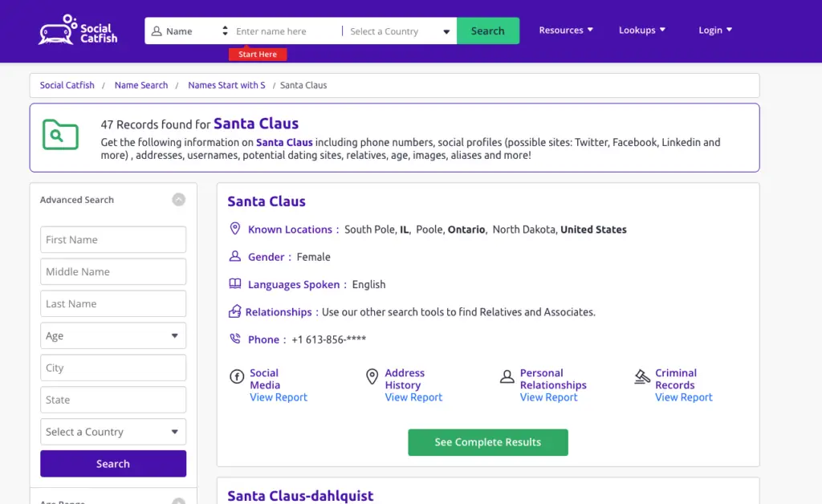The image size is (822, 504).
Task: Open the Login menu
Action: point(715,30)
